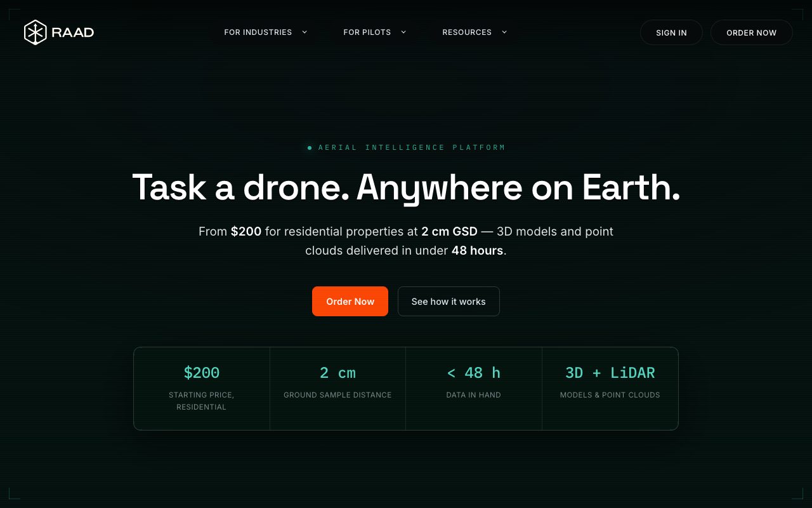Click the Sign In button
Screen dimensions: 812x508
[671, 32]
